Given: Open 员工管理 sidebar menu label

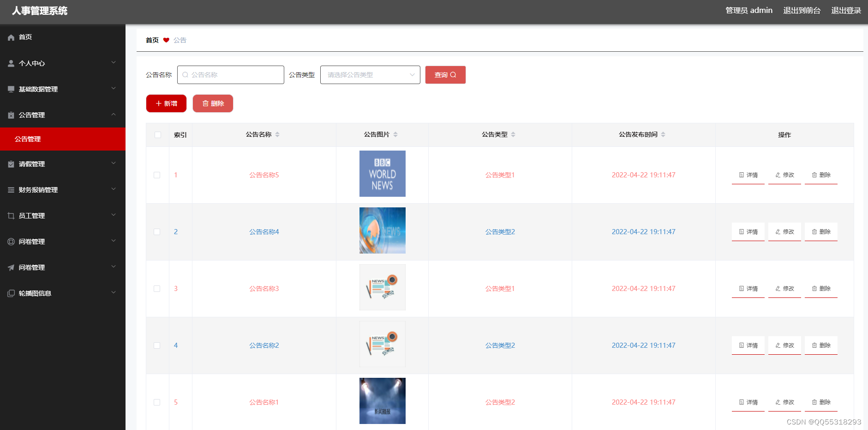Looking at the screenshot, I should pos(32,216).
